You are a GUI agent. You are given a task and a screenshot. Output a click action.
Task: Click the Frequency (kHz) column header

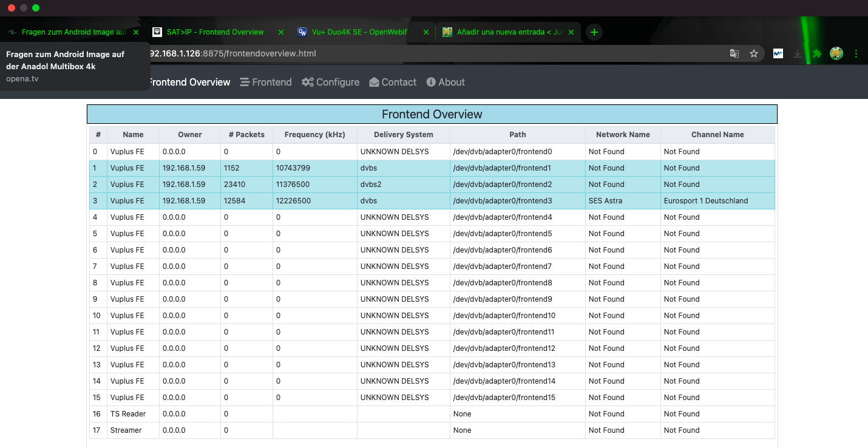[x=314, y=135]
